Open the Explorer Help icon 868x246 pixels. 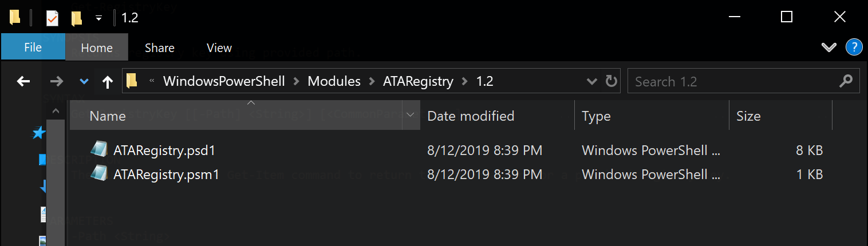point(853,47)
